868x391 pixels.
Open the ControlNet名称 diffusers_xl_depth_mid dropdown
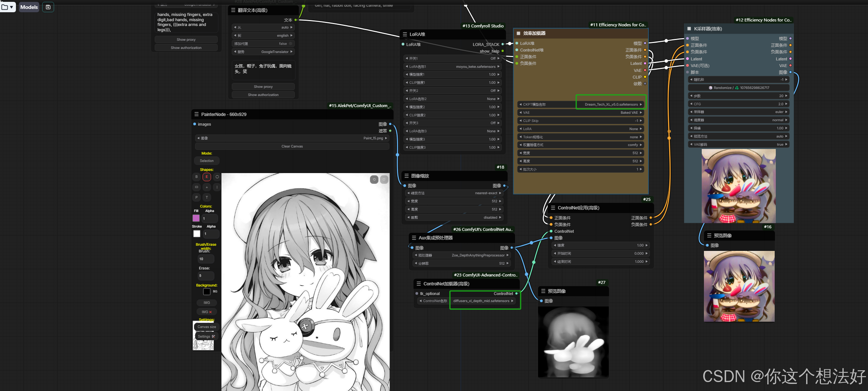[x=467, y=301]
